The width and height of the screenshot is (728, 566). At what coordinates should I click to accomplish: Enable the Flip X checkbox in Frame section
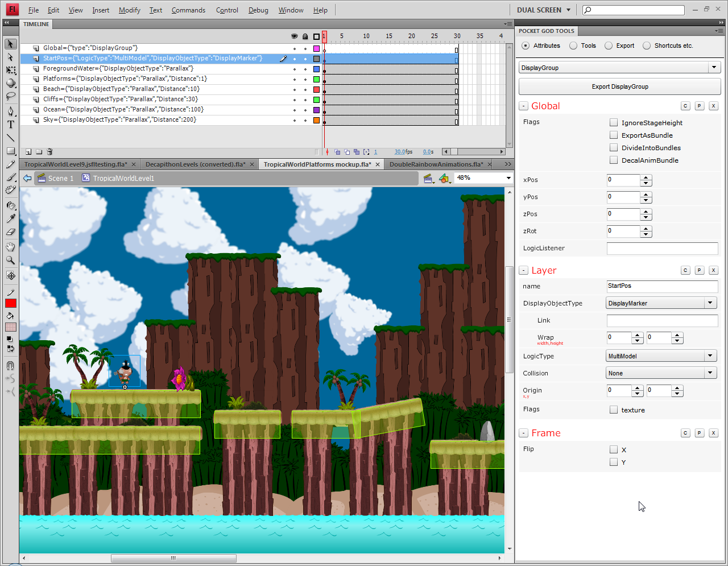614,449
